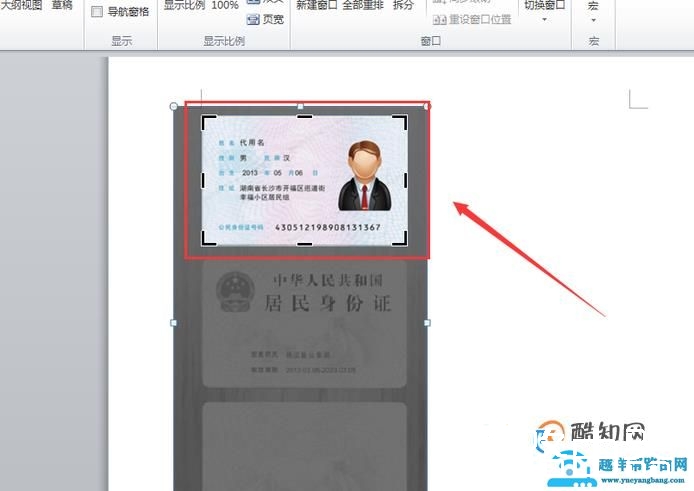Image resolution: width=694 pixels, height=491 pixels.
Task: Click the picture's top-center square sizing handle
Action: pos(301,106)
